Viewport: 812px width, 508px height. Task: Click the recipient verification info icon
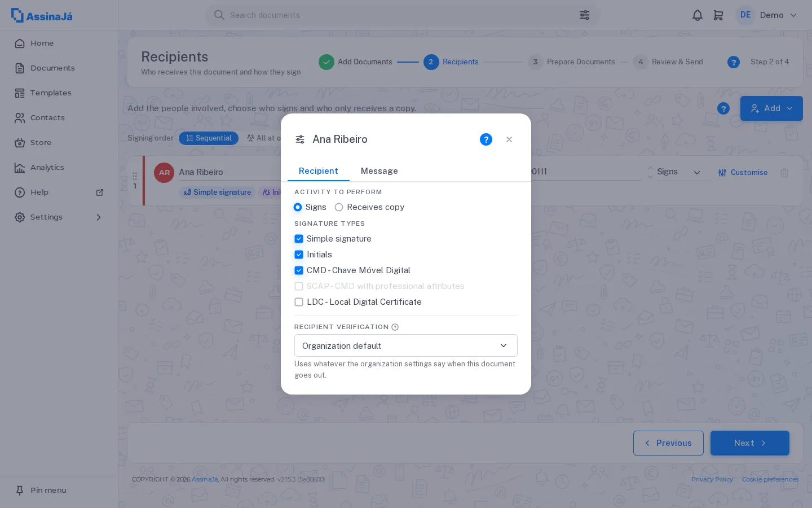pyautogui.click(x=395, y=327)
